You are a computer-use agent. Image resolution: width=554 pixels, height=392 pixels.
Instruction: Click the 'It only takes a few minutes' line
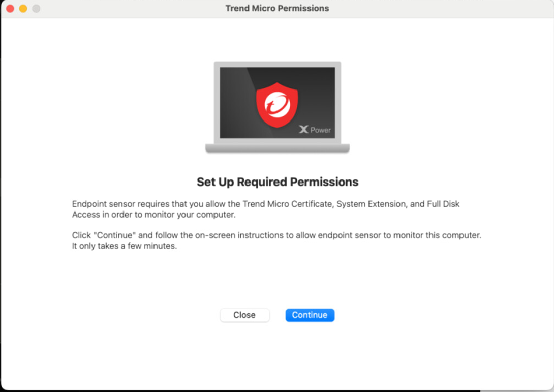coord(125,246)
